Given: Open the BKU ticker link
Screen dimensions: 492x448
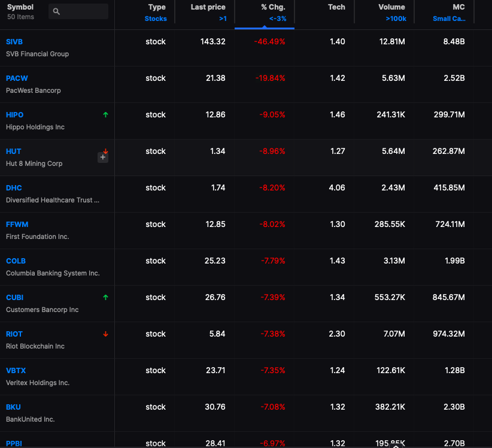Looking at the screenshot, I should pos(13,407).
